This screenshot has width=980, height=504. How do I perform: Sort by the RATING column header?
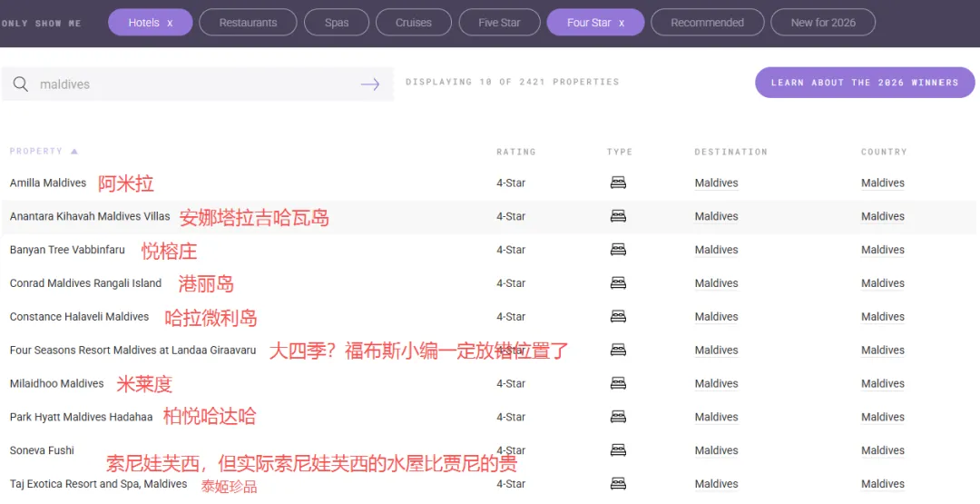[x=515, y=152]
